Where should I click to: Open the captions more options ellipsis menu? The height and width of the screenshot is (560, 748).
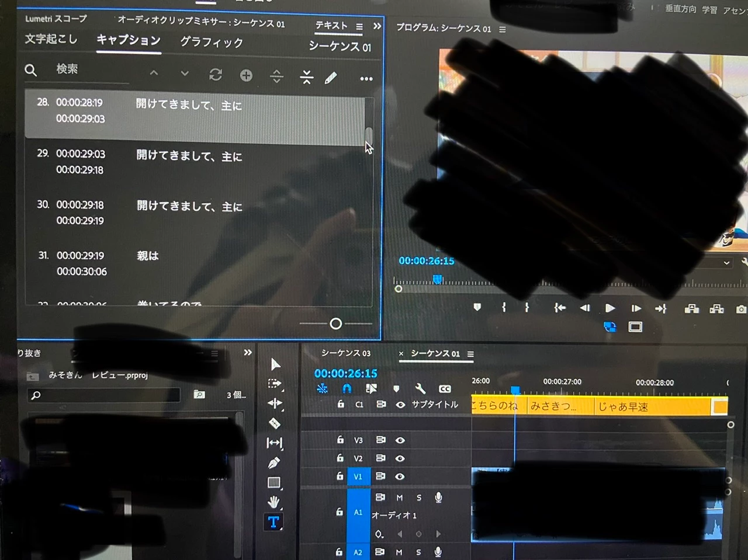(366, 79)
